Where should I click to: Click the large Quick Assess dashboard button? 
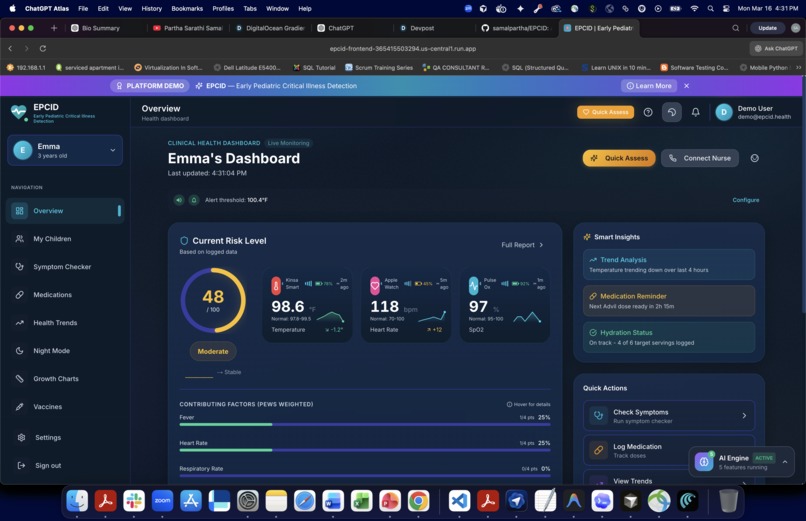coord(619,158)
